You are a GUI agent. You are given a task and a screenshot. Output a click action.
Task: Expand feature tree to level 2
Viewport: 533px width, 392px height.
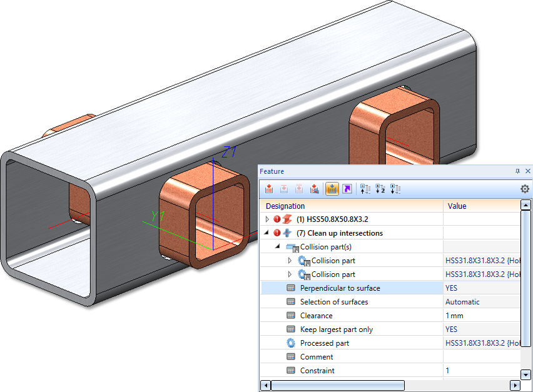(380, 189)
